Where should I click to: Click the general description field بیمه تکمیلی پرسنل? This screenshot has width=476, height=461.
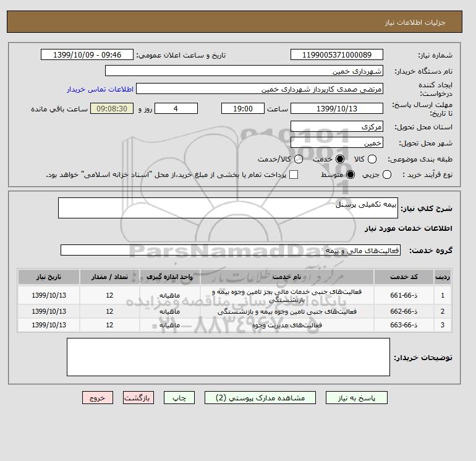click(228, 208)
